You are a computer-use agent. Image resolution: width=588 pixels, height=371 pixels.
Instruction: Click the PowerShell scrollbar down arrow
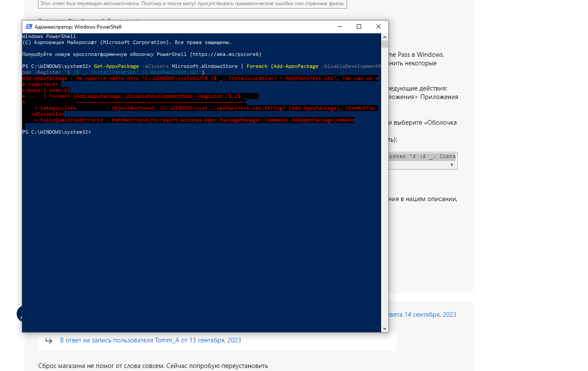coord(385,328)
